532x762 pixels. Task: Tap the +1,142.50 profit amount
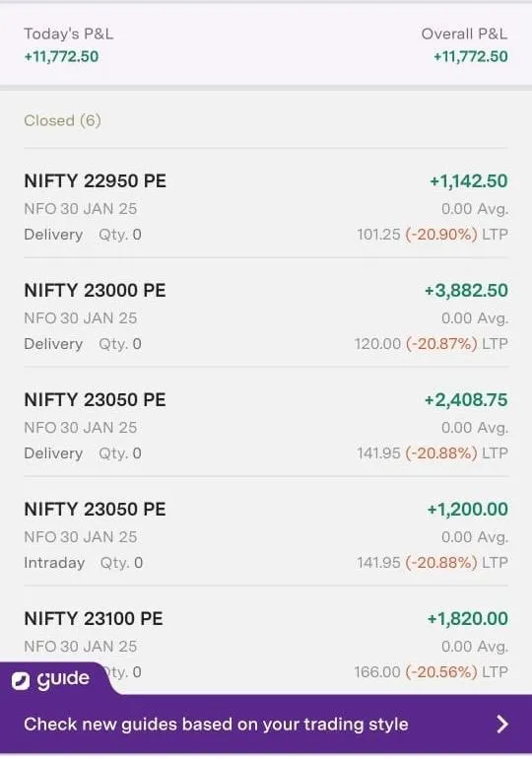[469, 181]
